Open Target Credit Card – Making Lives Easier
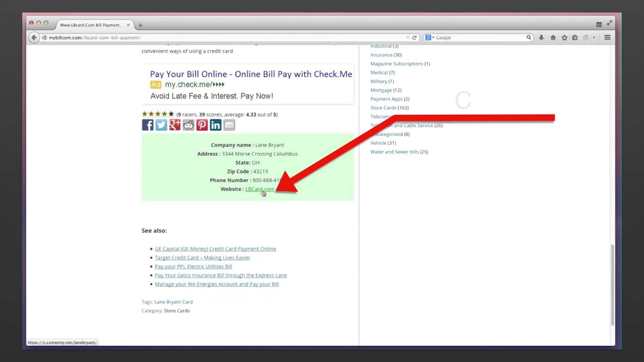 coord(202,257)
